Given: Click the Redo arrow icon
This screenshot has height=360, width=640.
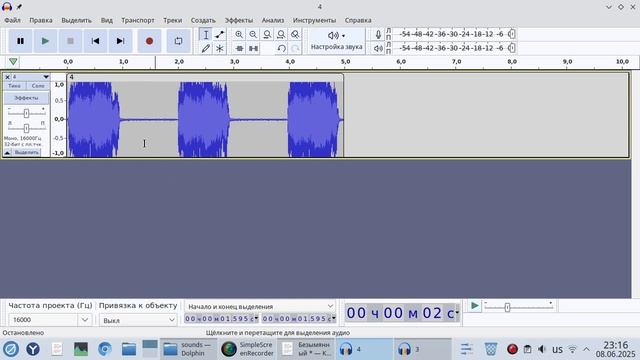Looking at the screenshot, I should 295,49.
